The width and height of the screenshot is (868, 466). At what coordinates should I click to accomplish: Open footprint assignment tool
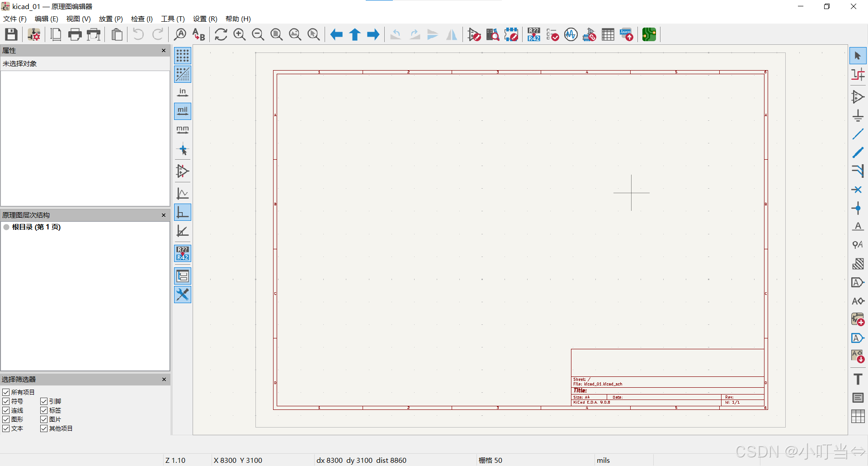tap(590, 34)
